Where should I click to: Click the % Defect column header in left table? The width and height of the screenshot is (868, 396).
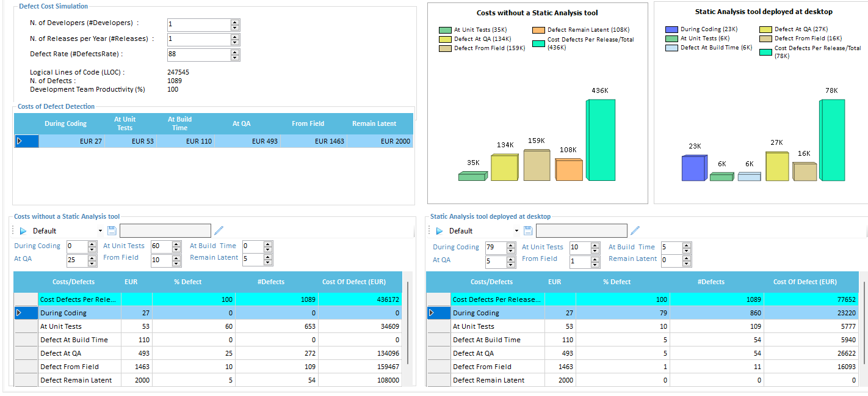tap(188, 282)
